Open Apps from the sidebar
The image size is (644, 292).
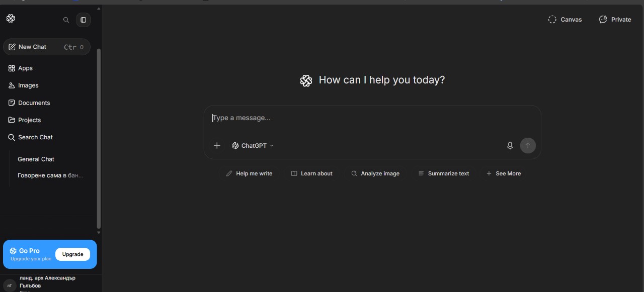[25, 68]
